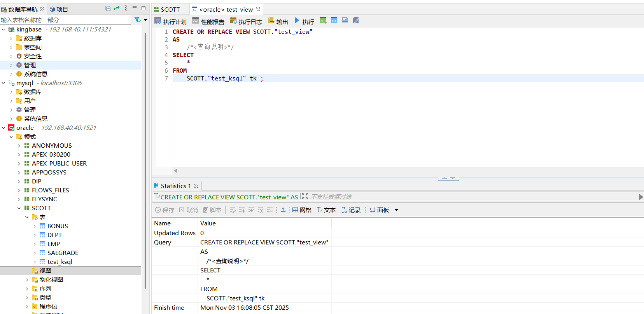Switch to the SCOTT editor tab

click(x=167, y=9)
